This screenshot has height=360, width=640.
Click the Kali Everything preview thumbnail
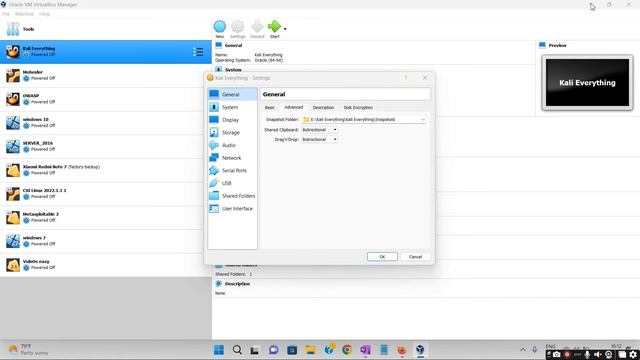click(x=587, y=83)
